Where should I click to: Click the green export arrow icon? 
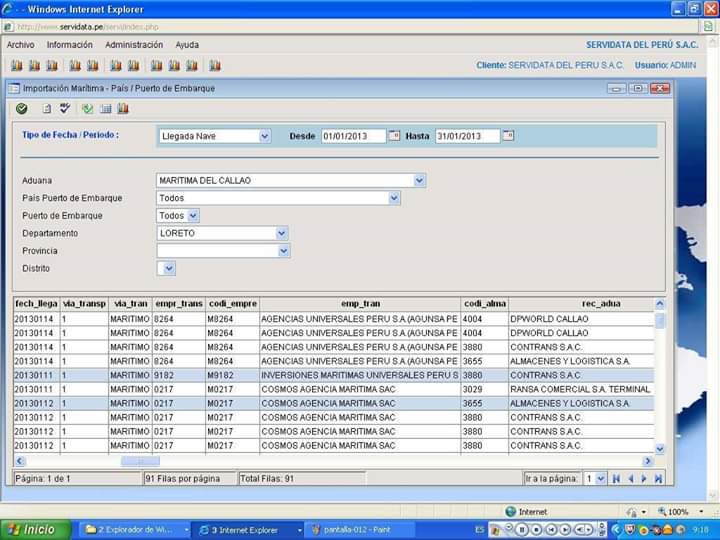87,108
